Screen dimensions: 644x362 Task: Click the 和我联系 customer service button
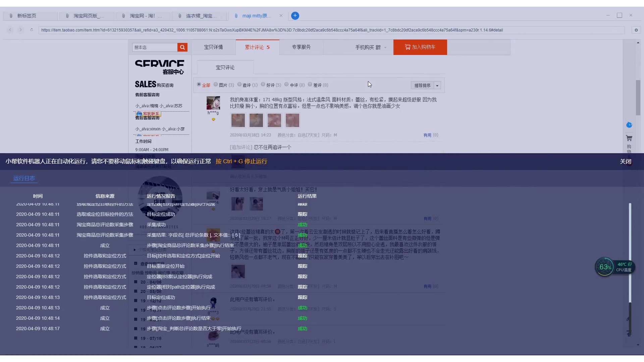[148, 114]
